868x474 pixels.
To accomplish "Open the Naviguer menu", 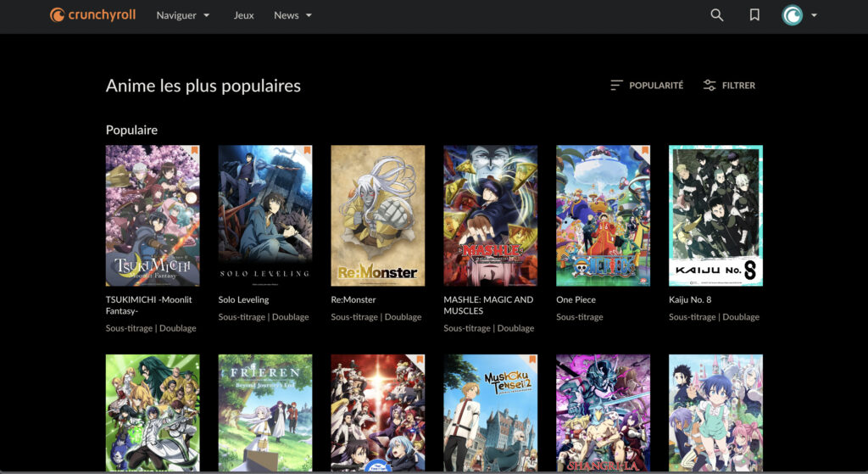I will point(183,15).
